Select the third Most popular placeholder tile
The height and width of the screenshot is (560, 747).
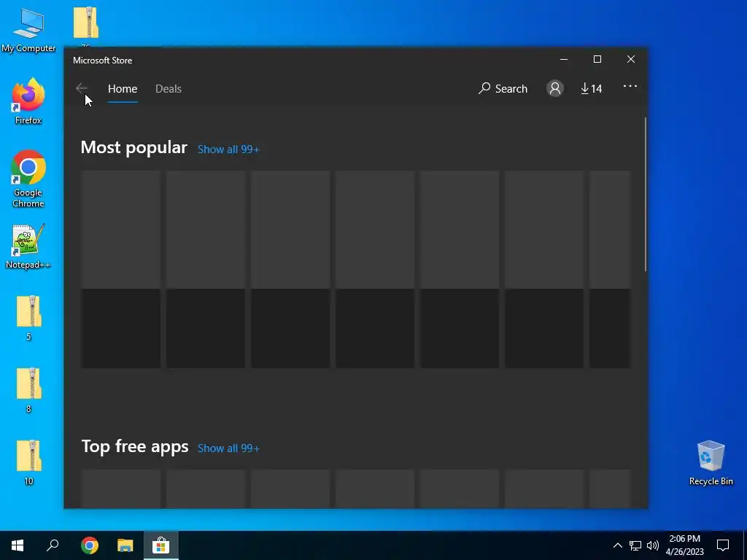pos(290,270)
